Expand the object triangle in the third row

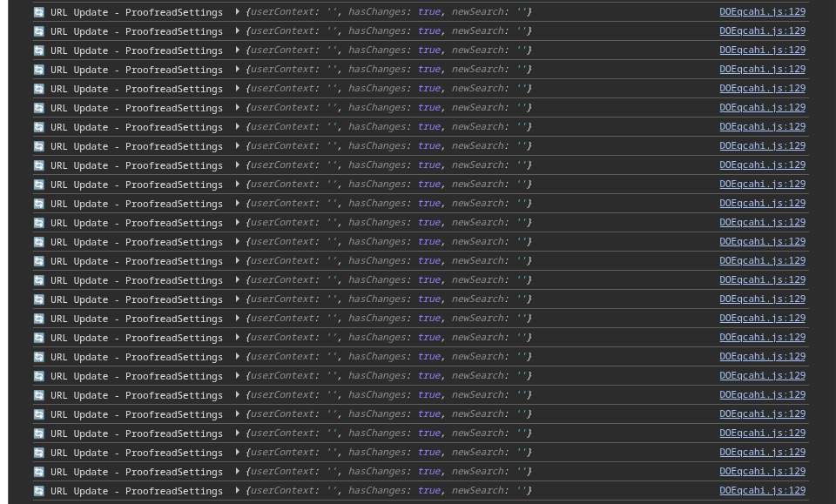237,50
